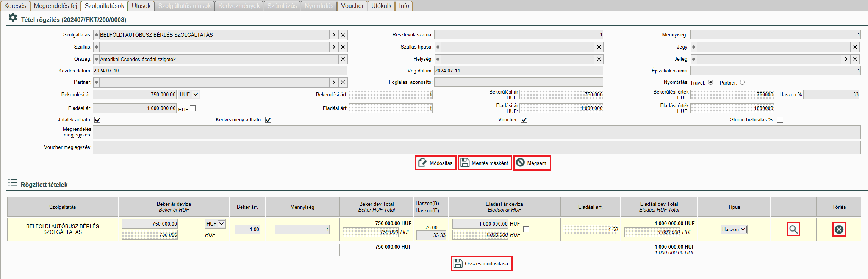Viewport: 868px width, 279px height.
Task: Click the settings gear icon beside Tétel rögzítés
Action: pyautogui.click(x=13, y=18)
